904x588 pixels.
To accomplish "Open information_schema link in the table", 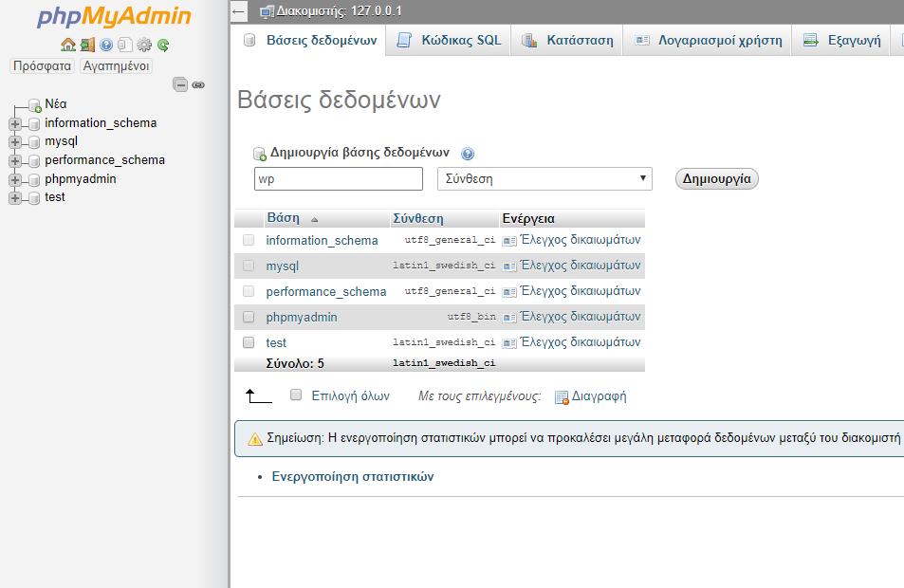I will tap(322, 240).
